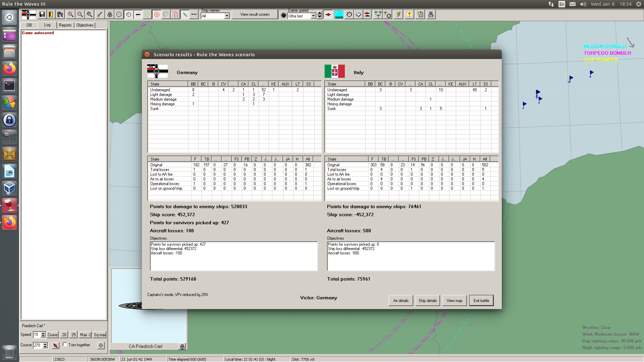644x362 pixels.
Task: Switch to the Reports tab
Action: click(65, 25)
